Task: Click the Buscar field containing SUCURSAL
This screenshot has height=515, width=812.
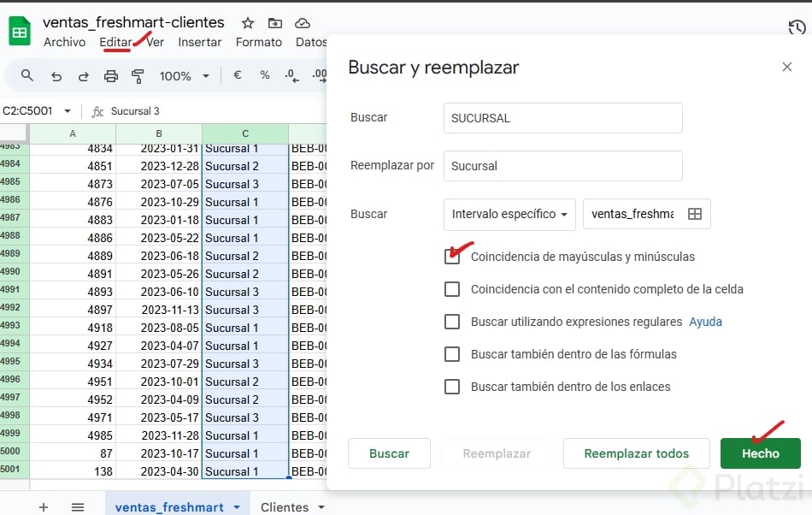Action: coord(563,118)
